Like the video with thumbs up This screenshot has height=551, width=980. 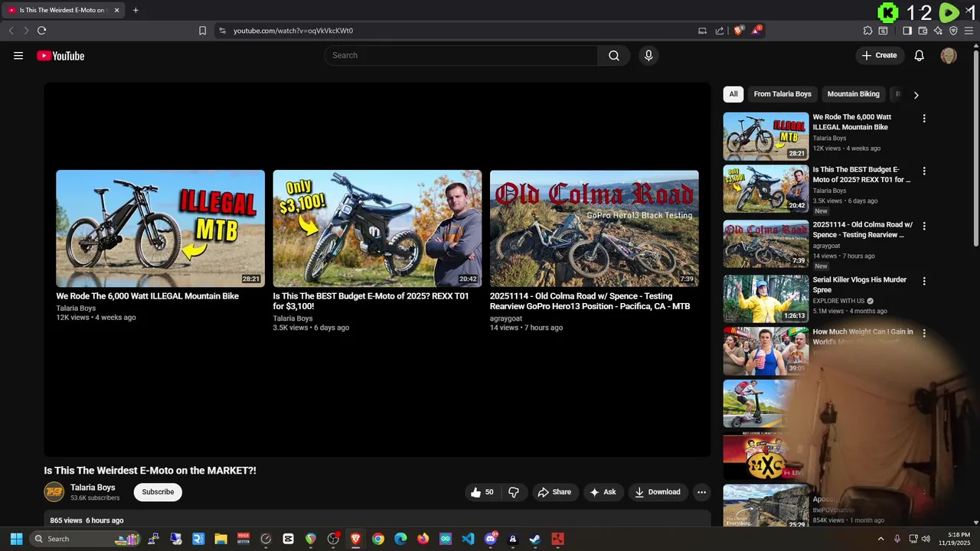point(482,492)
